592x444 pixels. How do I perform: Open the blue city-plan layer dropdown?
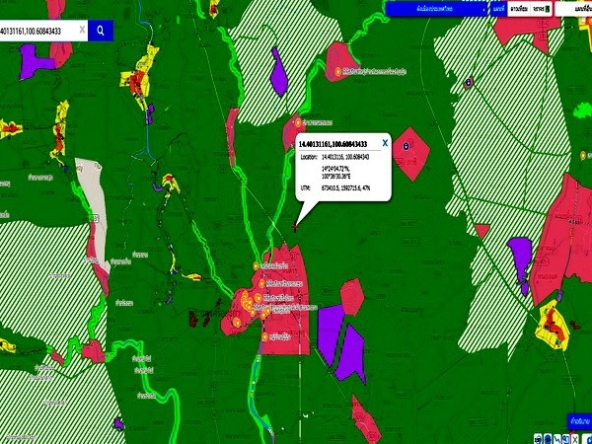(437, 9)
